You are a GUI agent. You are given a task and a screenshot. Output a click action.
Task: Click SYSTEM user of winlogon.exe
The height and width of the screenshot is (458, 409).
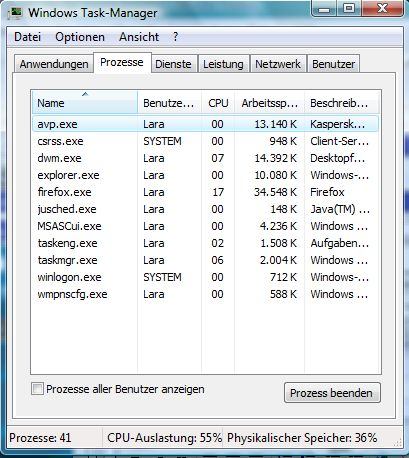point(162,277)
